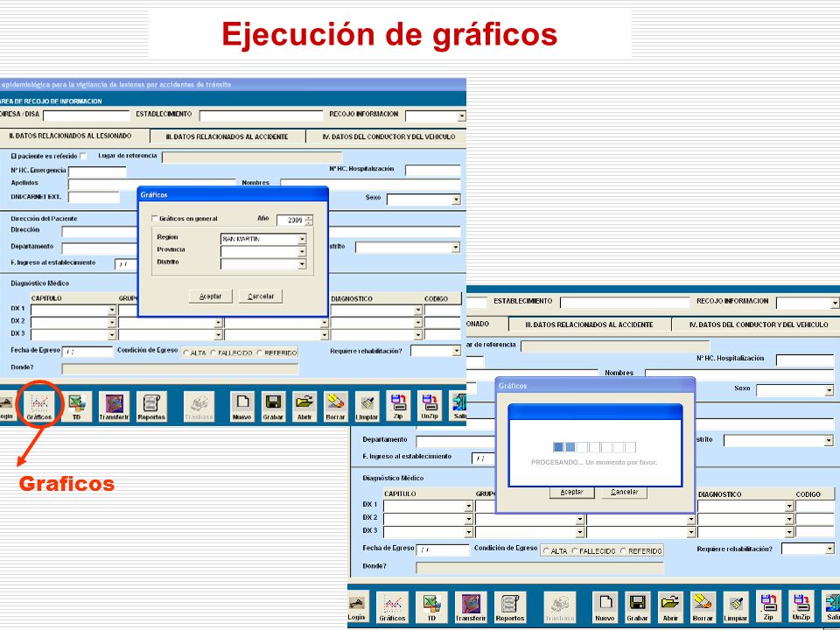Click Grabar floppy icon in lower-right window
The width and height of the screenshot is (840, 630).
tap(638, 607)
